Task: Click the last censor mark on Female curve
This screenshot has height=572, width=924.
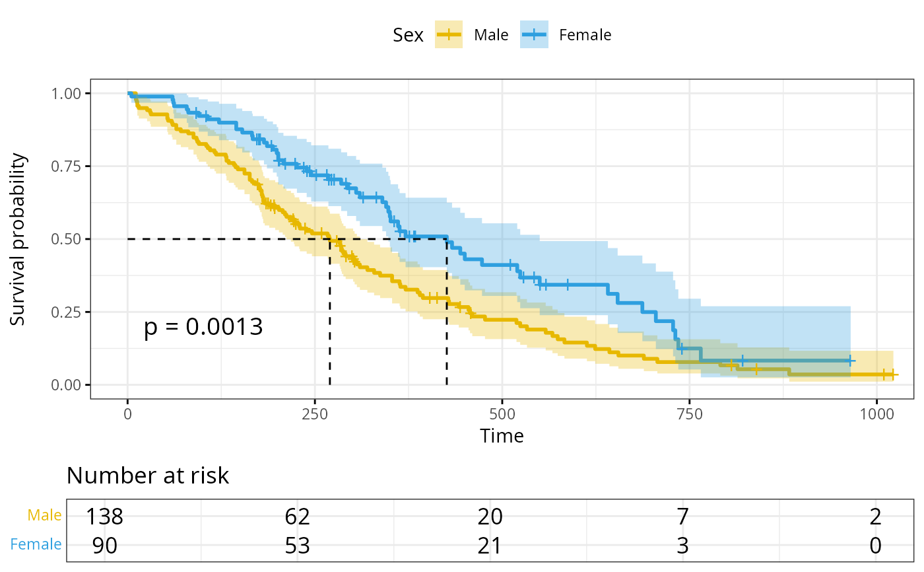Action: (851, 361)
